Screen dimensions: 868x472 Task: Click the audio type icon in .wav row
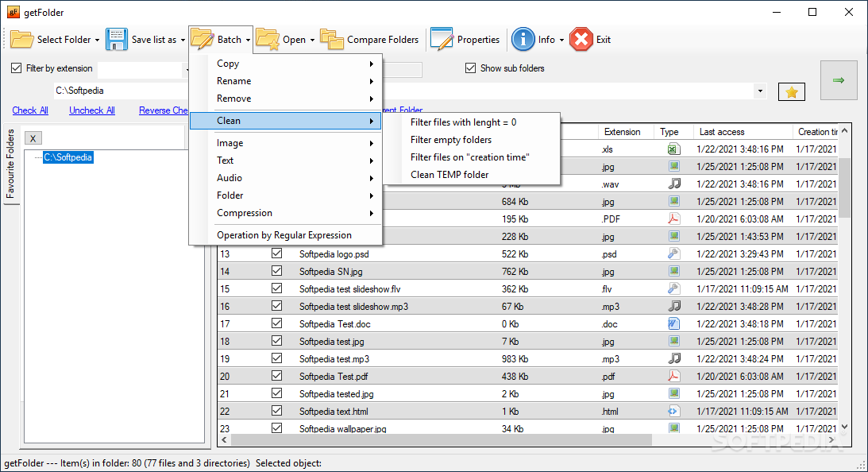point(673,184)
